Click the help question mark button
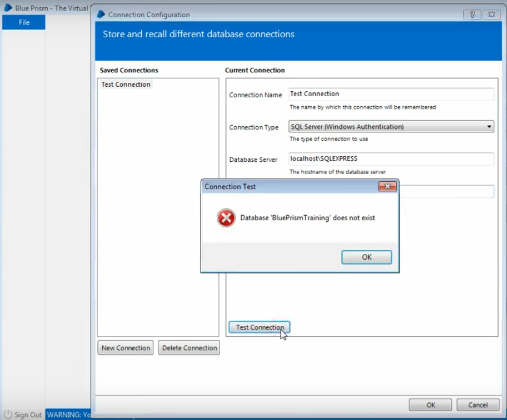This screenshot has width=507, height=420. click(x=473, y=14)
